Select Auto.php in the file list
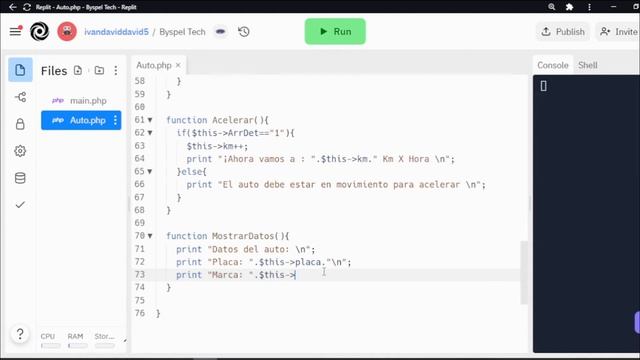Image resolution: width=640 pixels, height=360 pixels. (81, 120)
